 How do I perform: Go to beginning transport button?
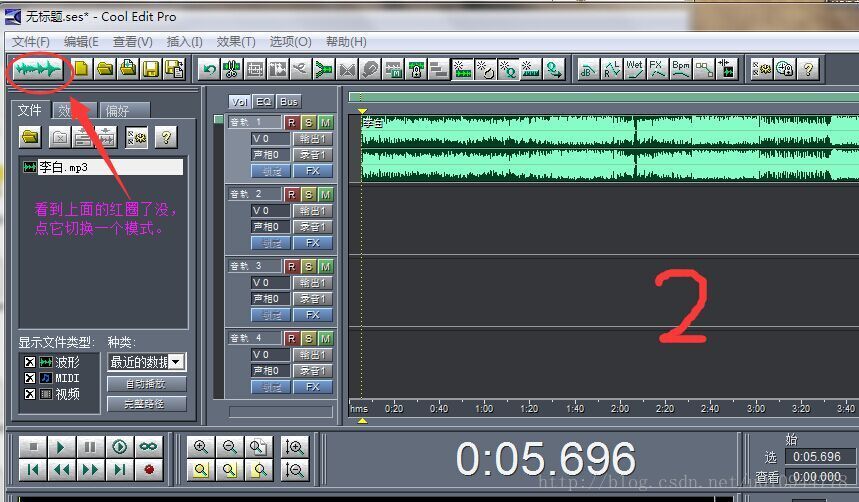[x=33, y=470]
